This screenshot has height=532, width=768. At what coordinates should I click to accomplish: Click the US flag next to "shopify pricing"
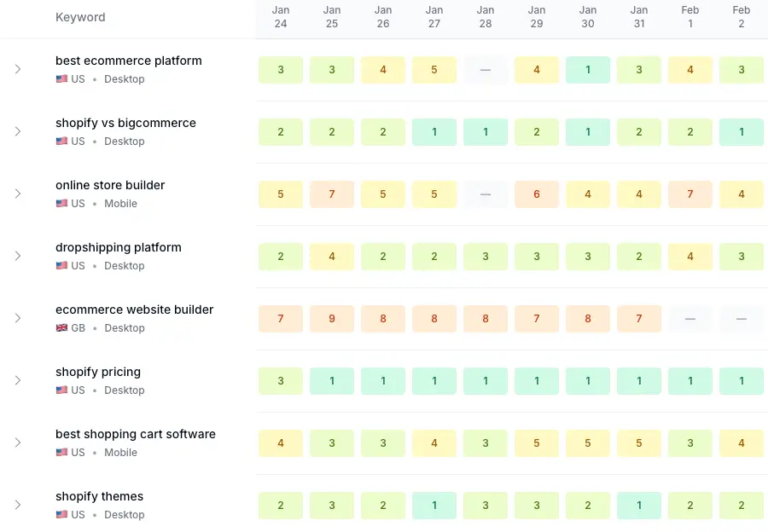tap(61, 390)
